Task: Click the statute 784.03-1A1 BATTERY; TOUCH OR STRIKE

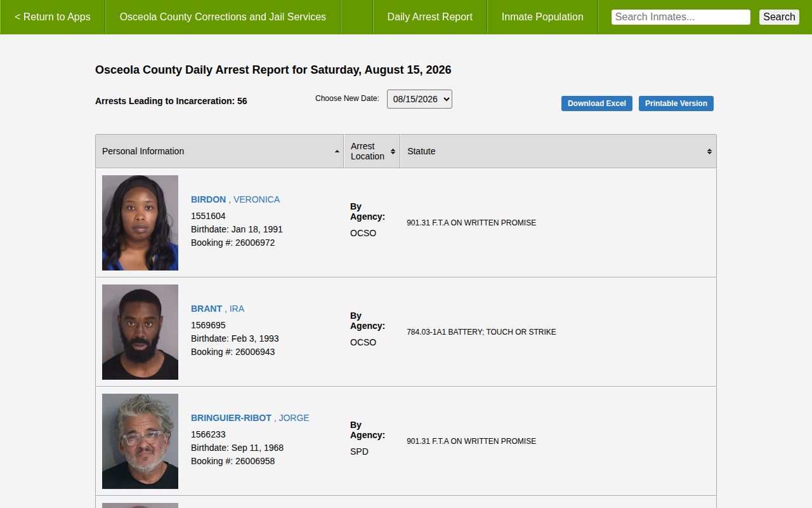Action: [481, 332]
